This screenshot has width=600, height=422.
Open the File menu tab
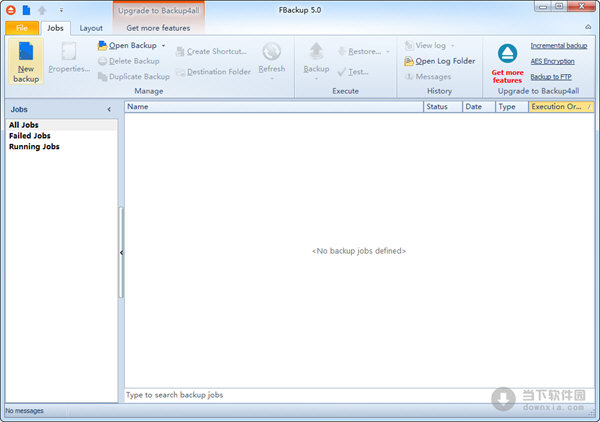(22, 28)
